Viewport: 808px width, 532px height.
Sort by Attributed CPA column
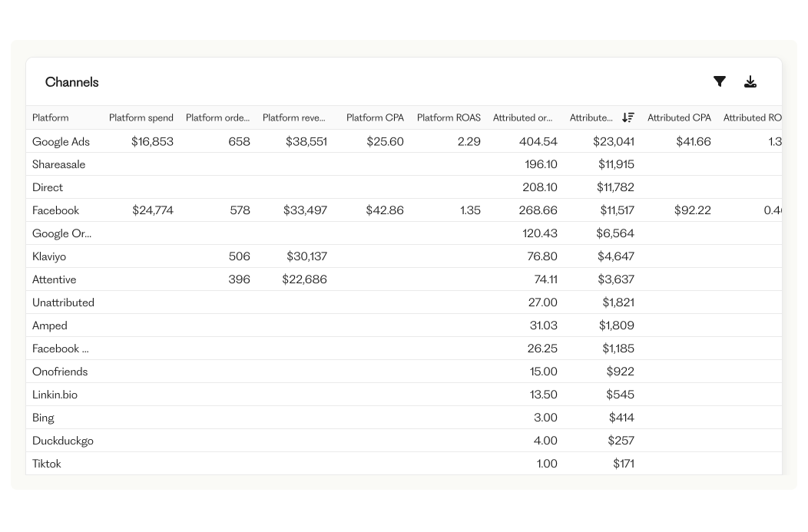679,118
